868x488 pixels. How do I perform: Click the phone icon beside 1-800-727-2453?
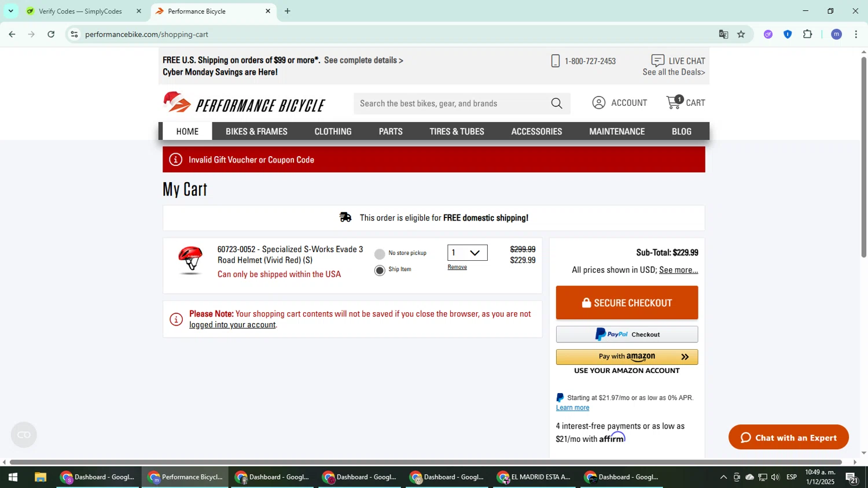click(x=556, y=61)
